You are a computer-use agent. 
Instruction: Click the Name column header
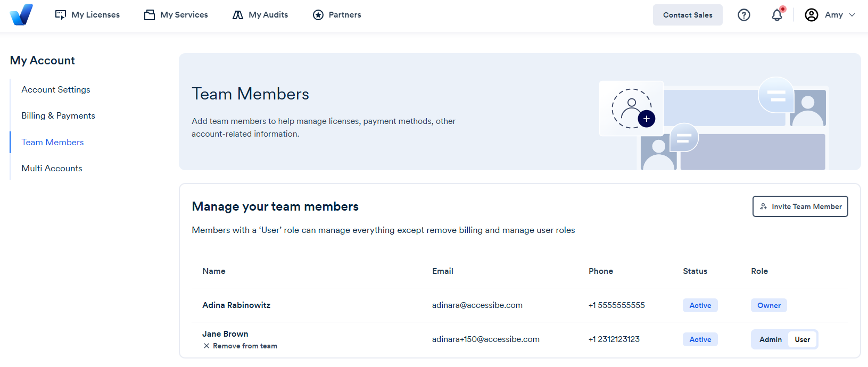pos(214,271)
